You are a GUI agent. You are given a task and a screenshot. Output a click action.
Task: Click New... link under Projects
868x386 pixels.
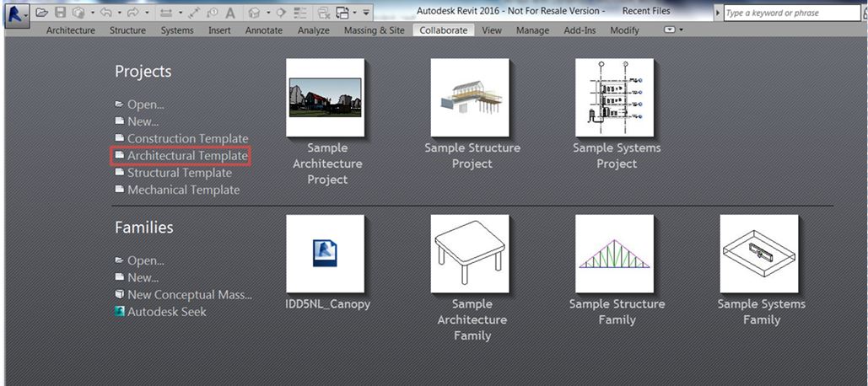(143, 121)
